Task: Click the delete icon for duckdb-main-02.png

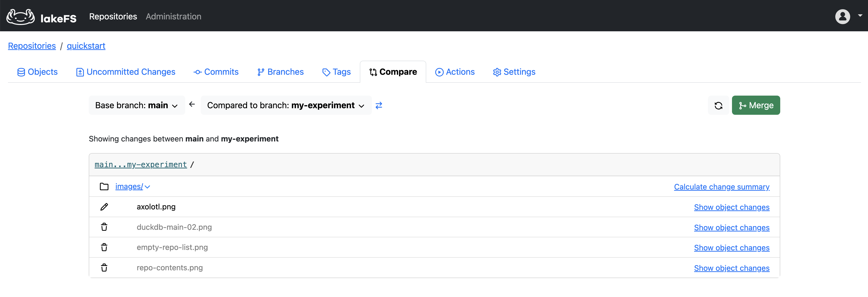Action: [x=104, y=227]
